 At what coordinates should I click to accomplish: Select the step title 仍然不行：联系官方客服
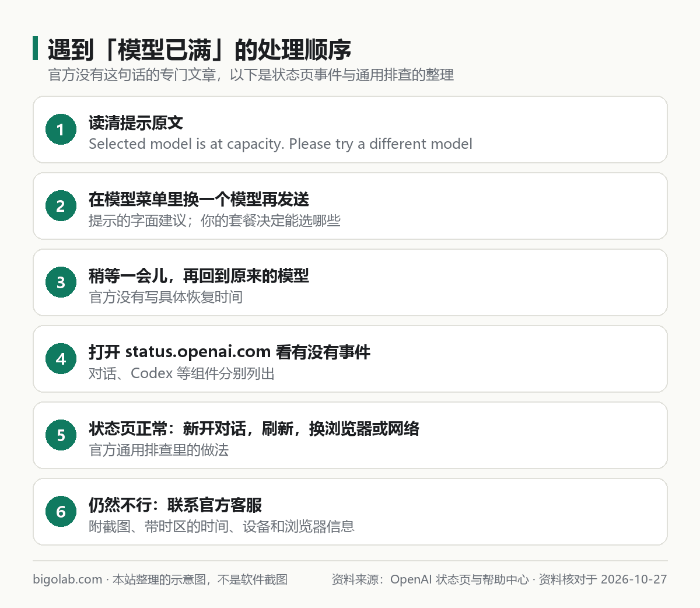176,505
